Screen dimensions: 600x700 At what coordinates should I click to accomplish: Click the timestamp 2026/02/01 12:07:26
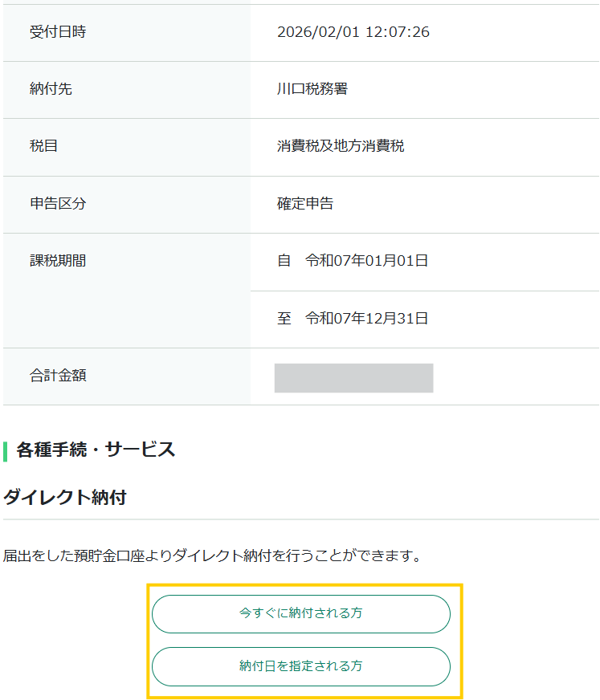point(353,33)
